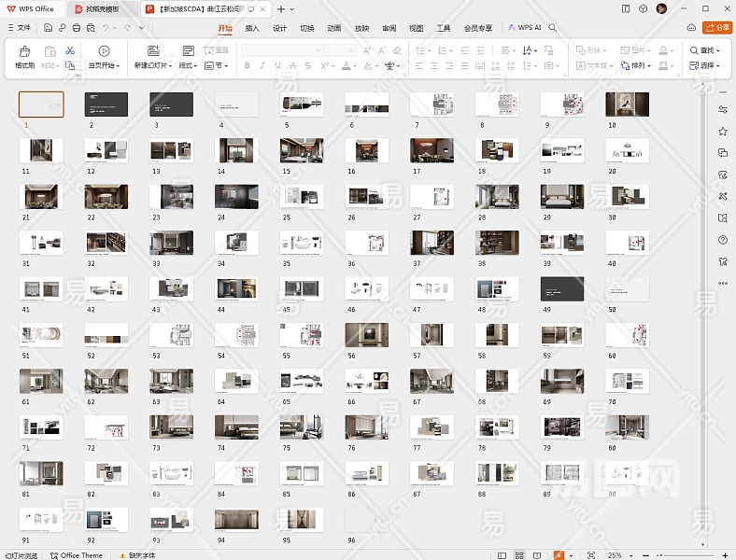Click the star icon in right sidebar
The width and height of the screenshot is (736, 560).
point(723,131)
